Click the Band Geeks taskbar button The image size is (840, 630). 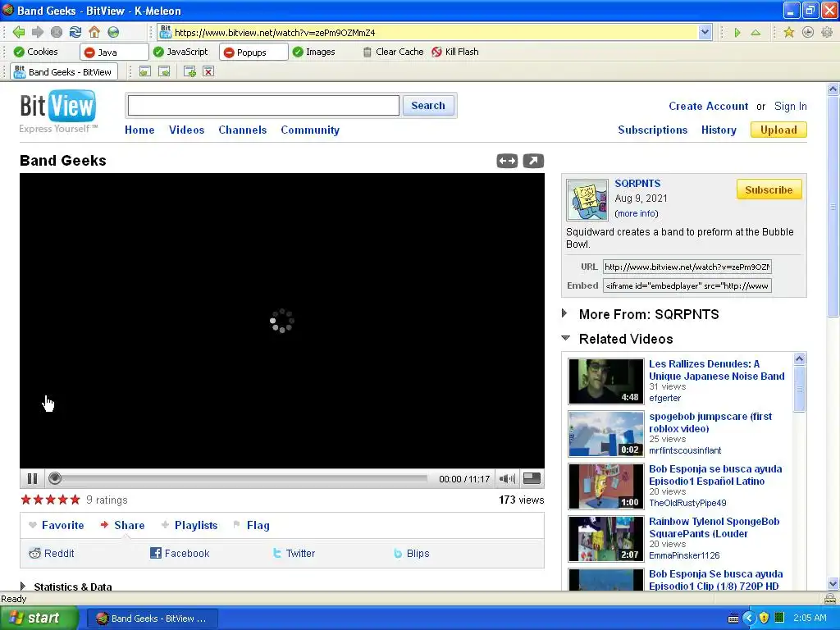tap(152, 619)
